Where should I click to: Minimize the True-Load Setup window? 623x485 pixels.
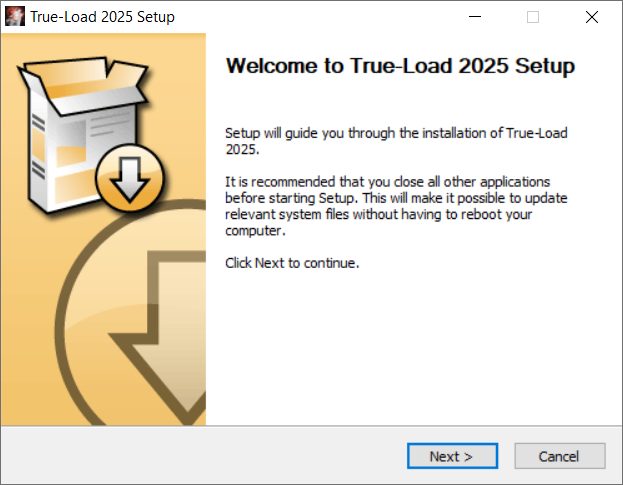tap(475, 17)
